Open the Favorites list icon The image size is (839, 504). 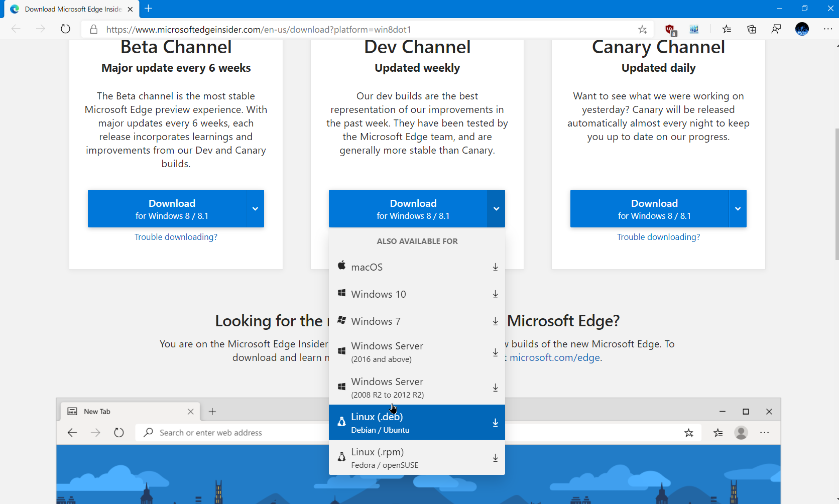[x=727, y=29]
